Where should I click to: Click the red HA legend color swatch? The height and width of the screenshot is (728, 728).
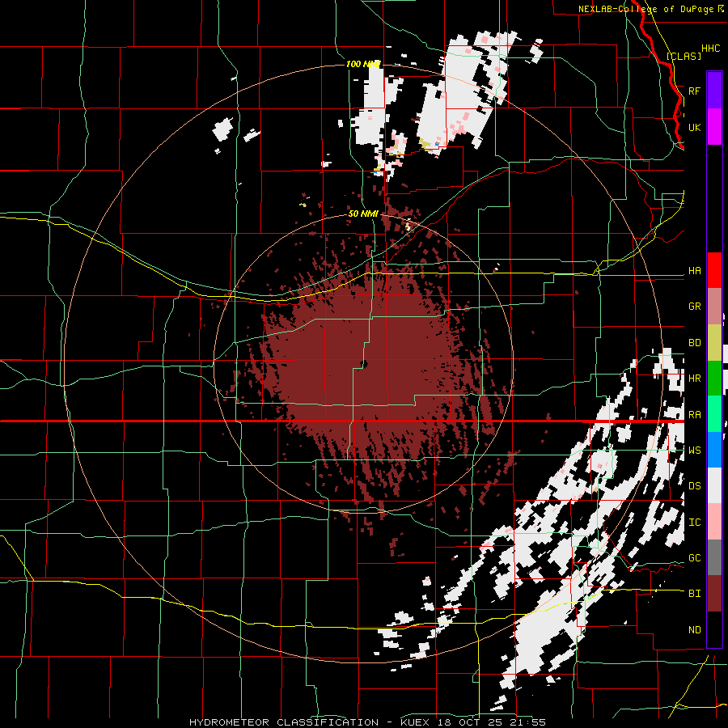714,270
